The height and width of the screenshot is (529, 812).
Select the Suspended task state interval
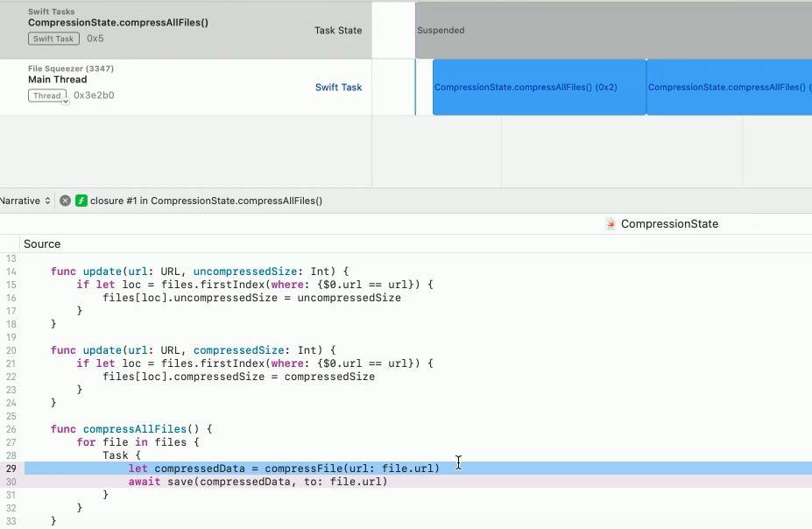point(614,31)
